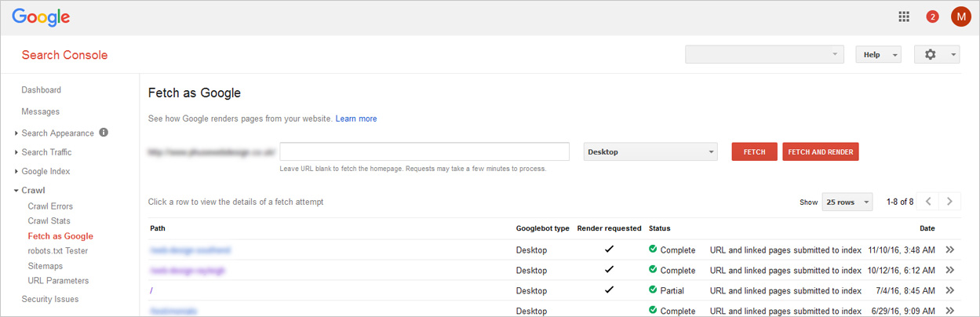
Task: Open Security Issues
Action: [x=50, y=300]
